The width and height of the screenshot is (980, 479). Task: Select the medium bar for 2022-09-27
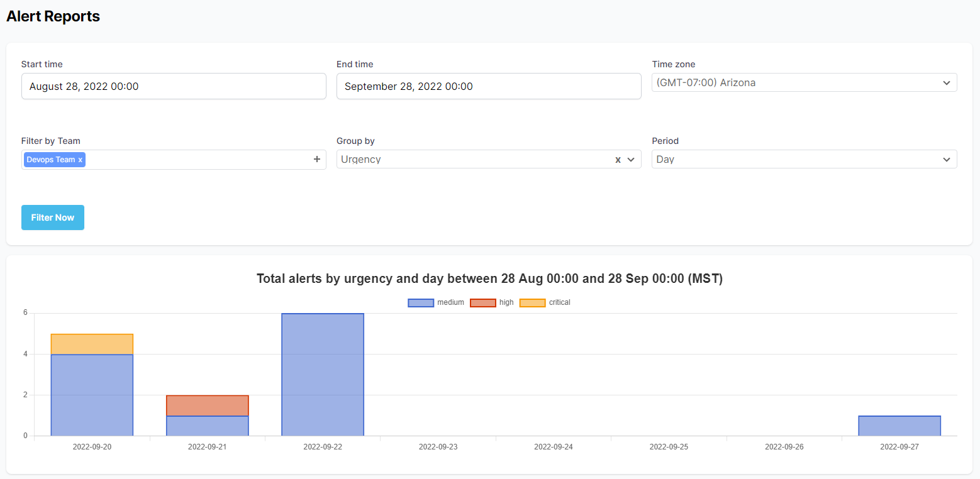point(899,426)
